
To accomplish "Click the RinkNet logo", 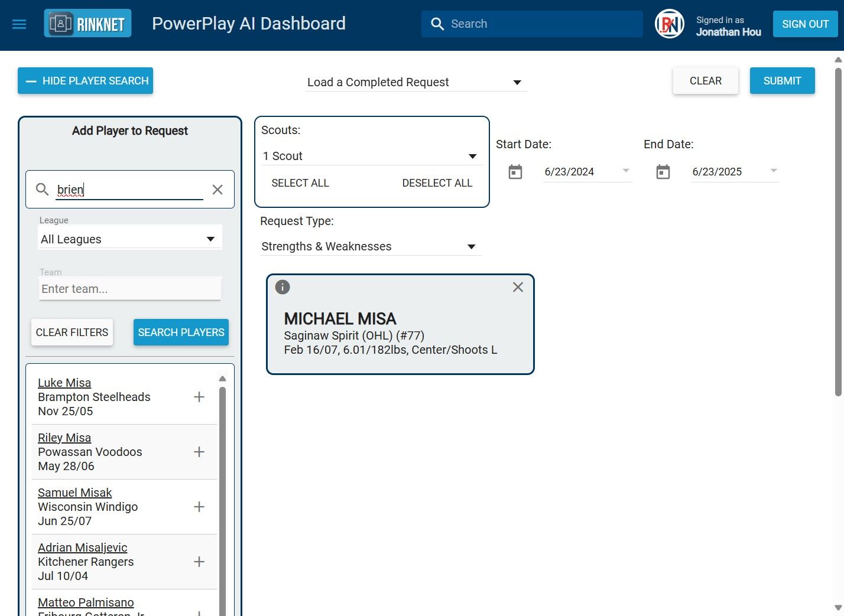I will (87, 24).
